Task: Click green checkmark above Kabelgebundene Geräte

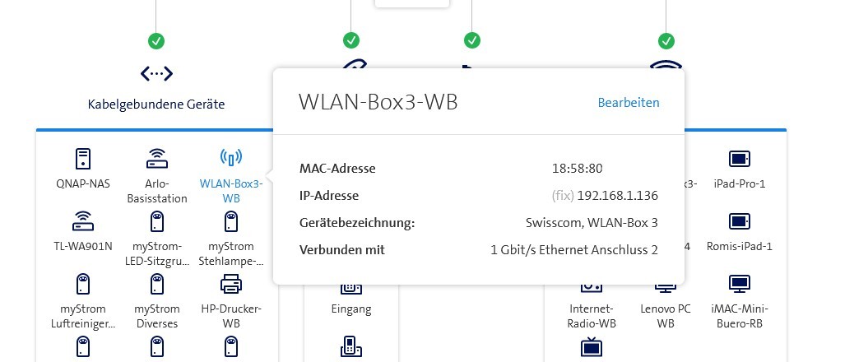Action: (x=156, y=39)
